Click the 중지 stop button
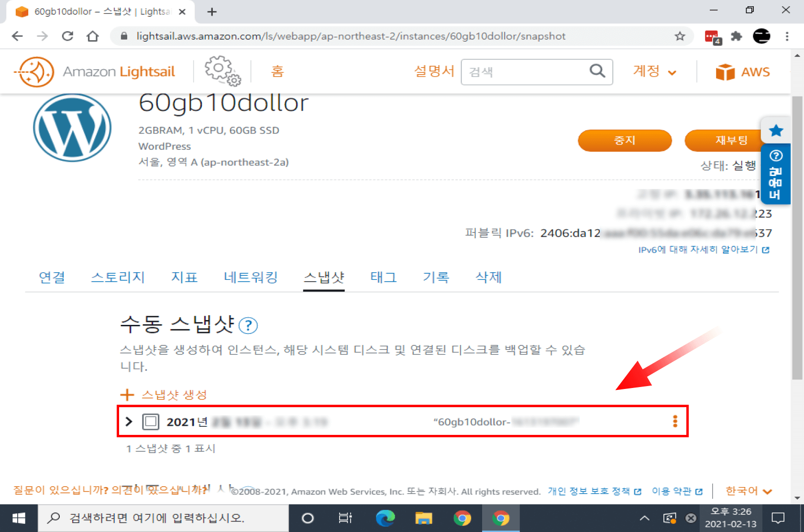Screen dimensions: 804x532 tap(625, 140)
